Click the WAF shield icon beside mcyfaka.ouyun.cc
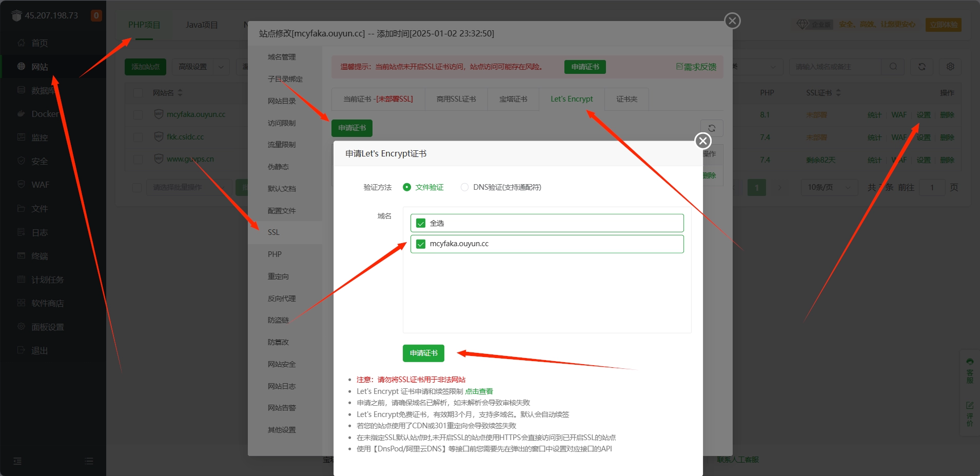This screenshot has height=476, width=980. (x=159, y=114)
